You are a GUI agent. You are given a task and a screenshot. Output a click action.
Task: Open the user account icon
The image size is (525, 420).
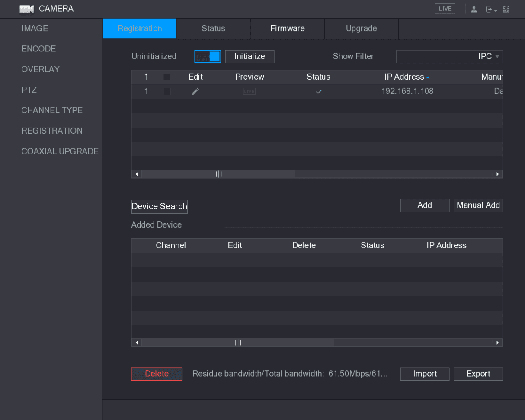(x=474, y=9)
